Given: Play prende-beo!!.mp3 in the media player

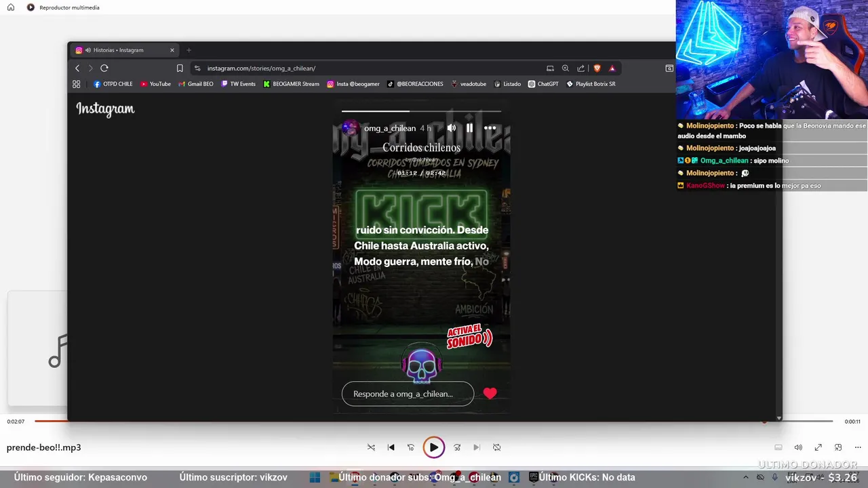Looking at the screenshot, I should click(x=434, y=447).
